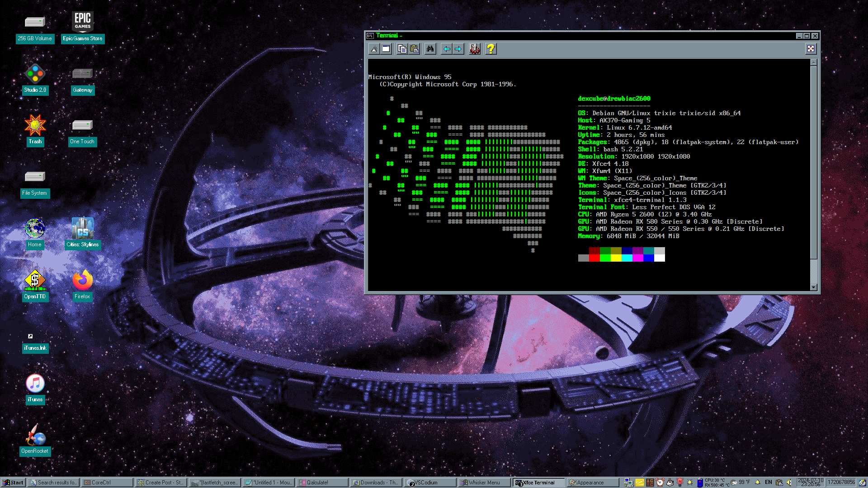
Task: Click the bright red color block in terminal
Action: [x=594, y=258]
